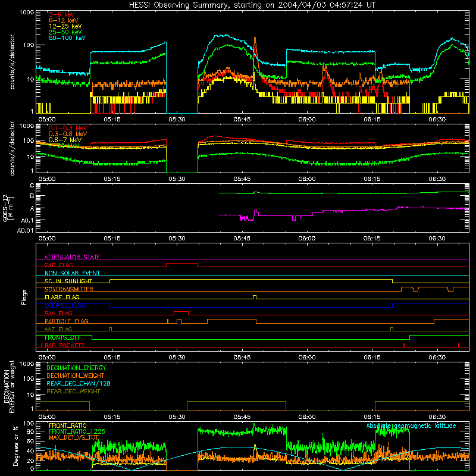Click the ECLIPSE_FLAG label
Screen dimensions: 476x476
tap(65, 305)
